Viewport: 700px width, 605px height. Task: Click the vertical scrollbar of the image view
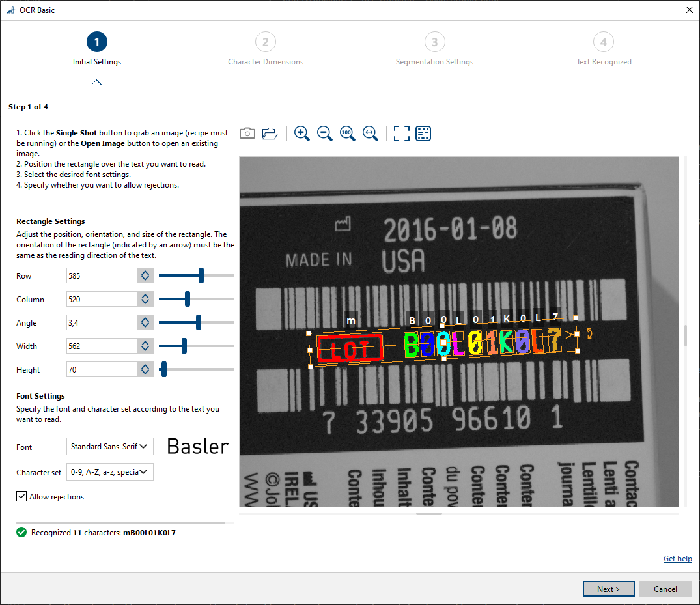pos(686,335)
